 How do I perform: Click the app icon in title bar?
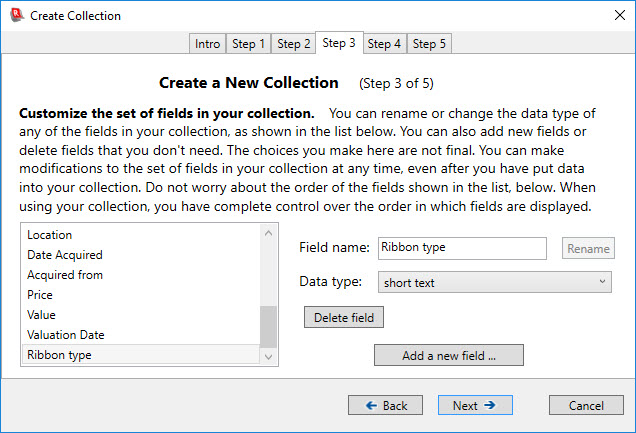tap(15, 16)
